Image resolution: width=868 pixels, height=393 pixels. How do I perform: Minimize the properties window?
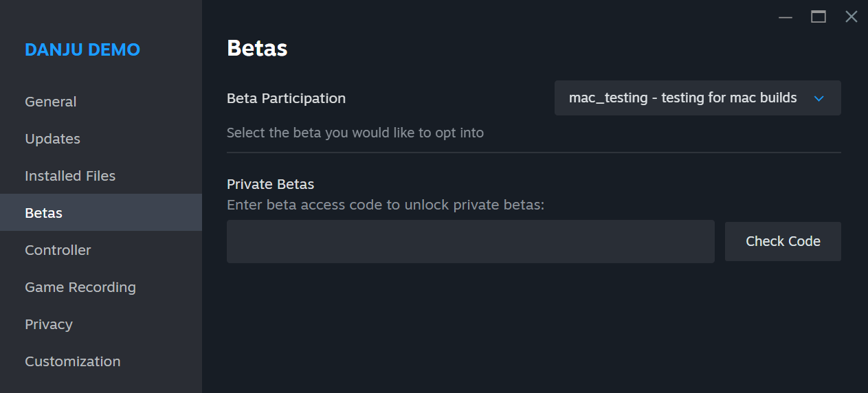[786, 17]
